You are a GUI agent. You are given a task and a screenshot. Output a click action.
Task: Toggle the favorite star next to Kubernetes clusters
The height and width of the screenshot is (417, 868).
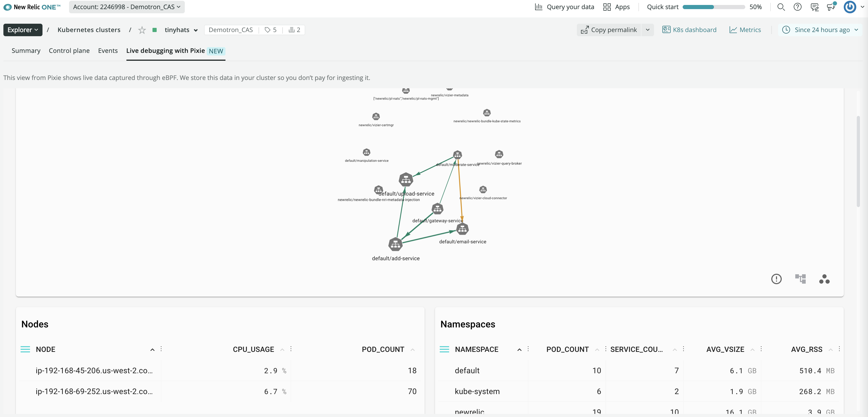[142, 30]
